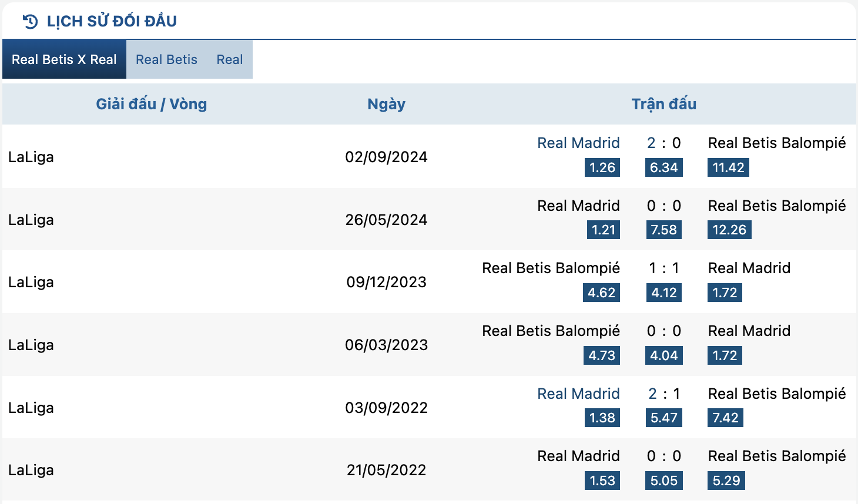
Task: Select odds 4.62 for Real Betis
Action: [x=602, y=293]
